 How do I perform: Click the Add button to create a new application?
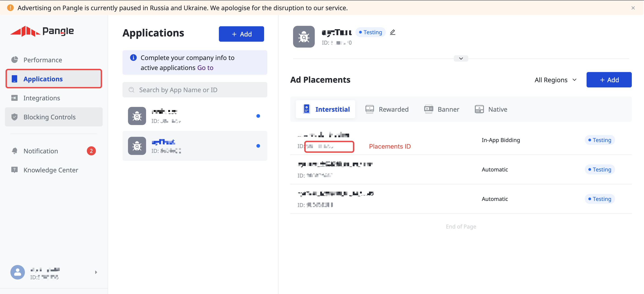241,34
